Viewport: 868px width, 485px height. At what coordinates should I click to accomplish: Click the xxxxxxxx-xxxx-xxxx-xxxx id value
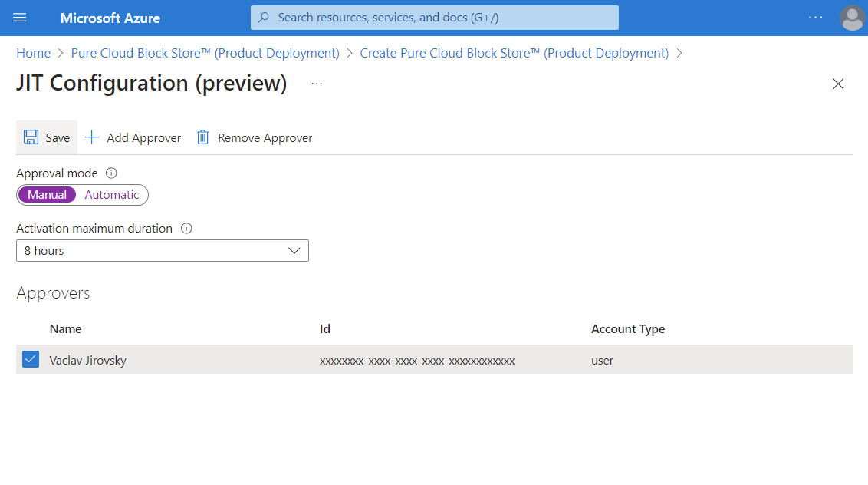[417, 361]
